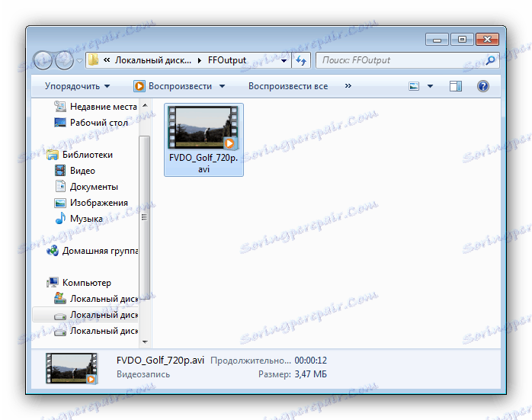
Task: Click the Продолжительно... 00:00:12 value
Action: pyautogui.click(x=310, y=361)
